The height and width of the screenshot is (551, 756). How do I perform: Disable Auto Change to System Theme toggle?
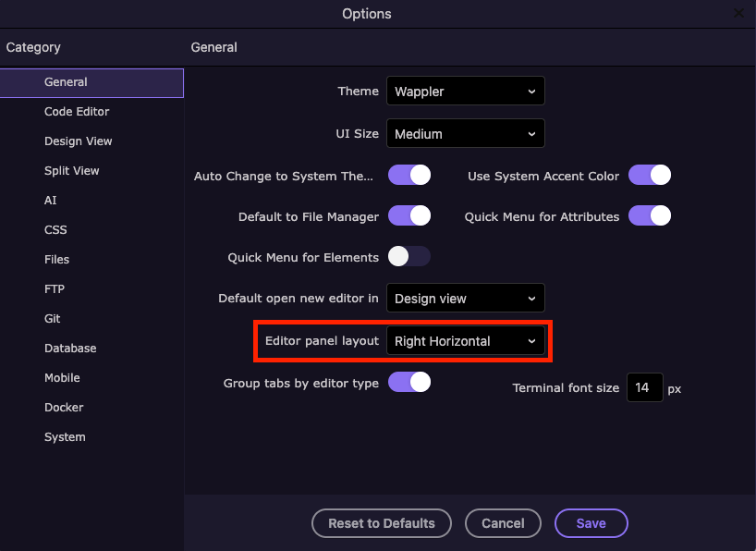pyautogui.click(x=409, y=175)
